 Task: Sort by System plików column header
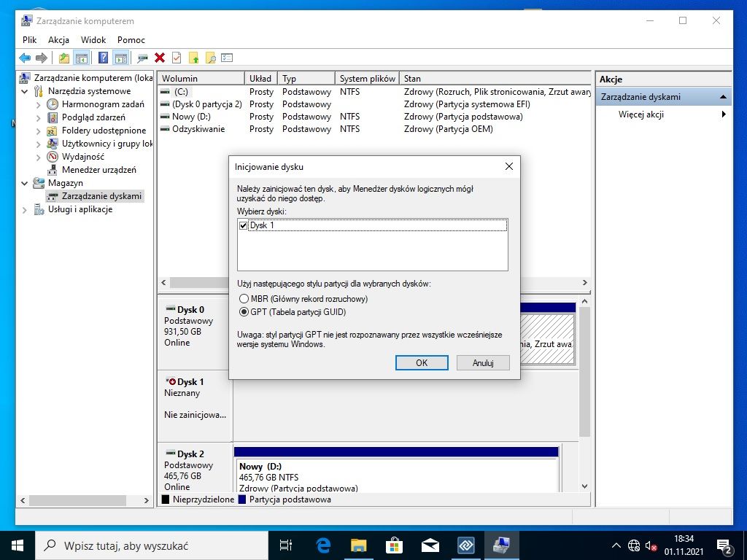coord(367,79)
